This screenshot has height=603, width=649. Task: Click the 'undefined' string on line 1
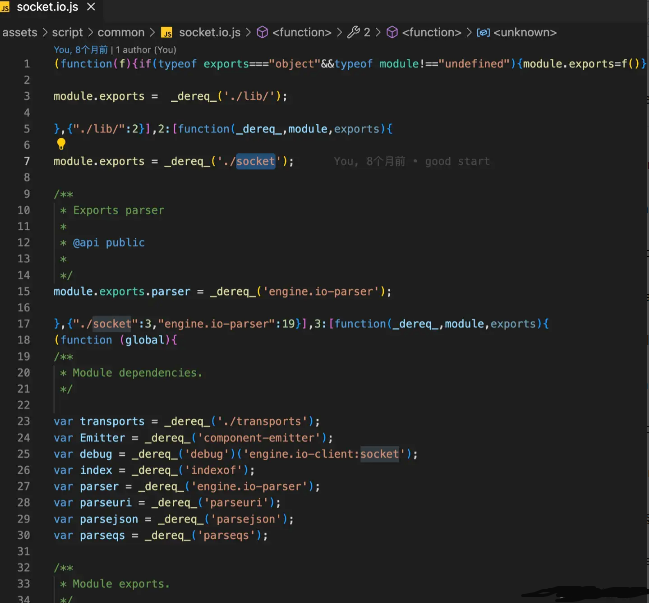[x=474, y=64]
